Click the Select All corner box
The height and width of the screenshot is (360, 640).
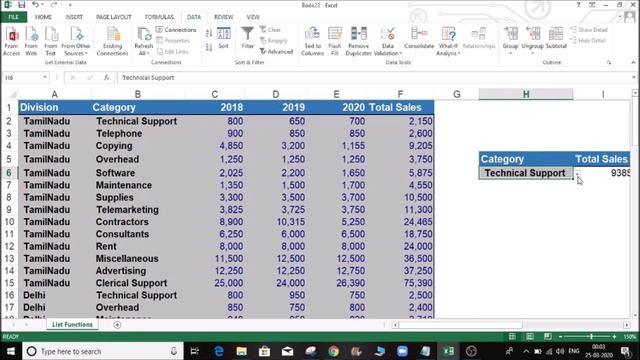click(x=12, y=95)
